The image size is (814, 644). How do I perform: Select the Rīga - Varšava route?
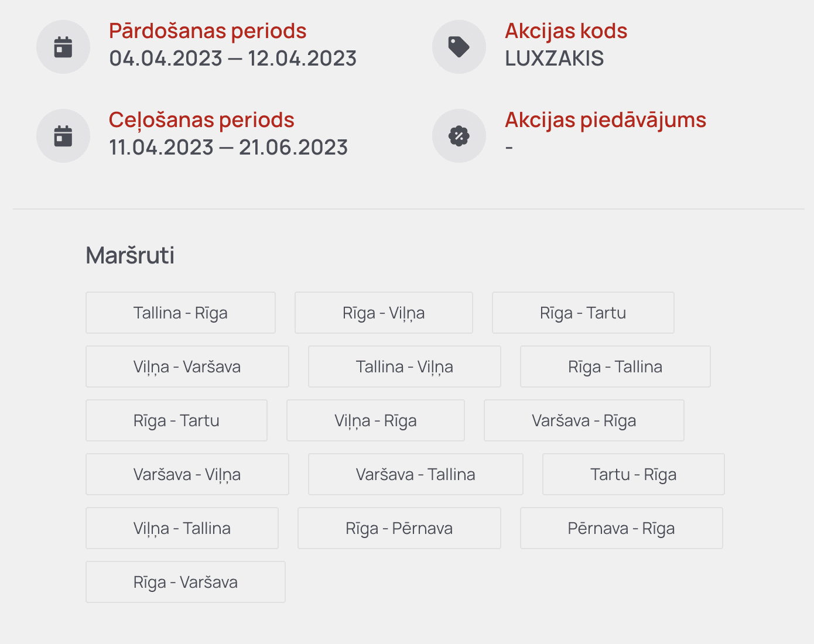tap(186, 582)
